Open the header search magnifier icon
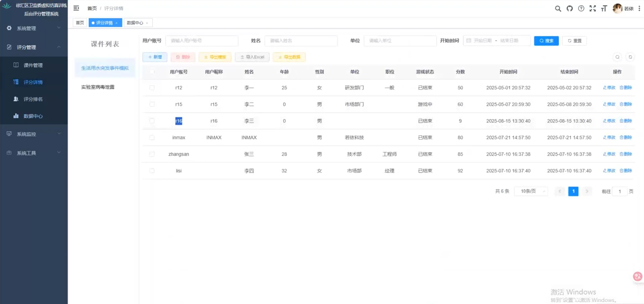Viewport: 644px width, 304px height. click(558, 8)
